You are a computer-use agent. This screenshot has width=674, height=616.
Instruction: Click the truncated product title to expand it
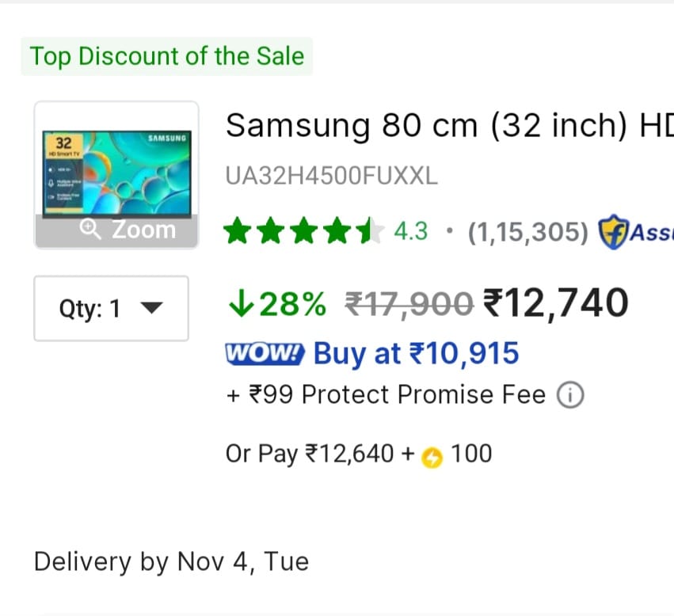pos(444,125)
